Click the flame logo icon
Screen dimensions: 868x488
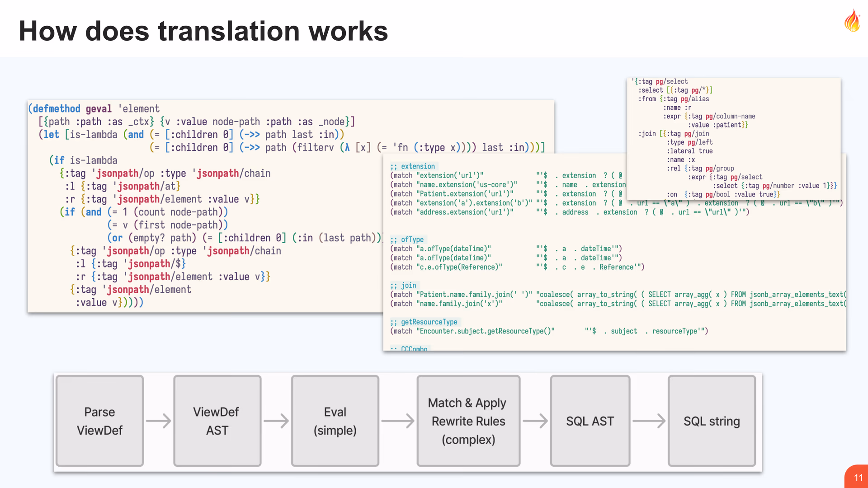tap(852, 21)
